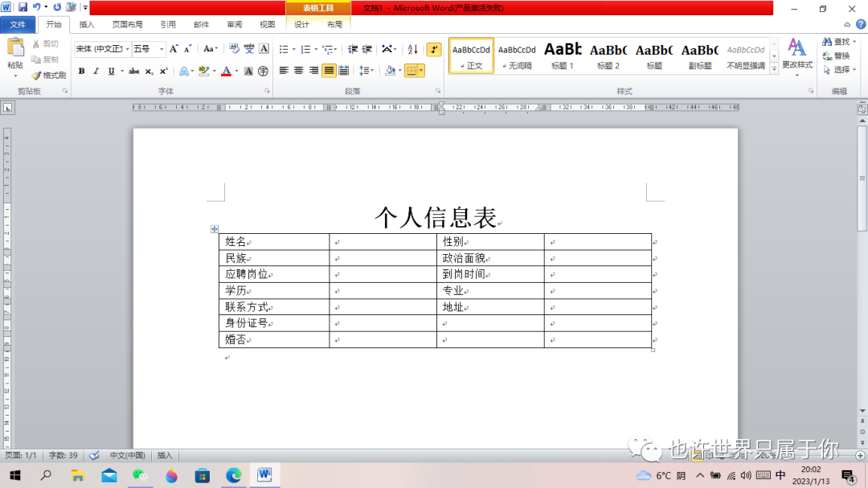Open the Phonetic Guide (wén) tool

249,49
